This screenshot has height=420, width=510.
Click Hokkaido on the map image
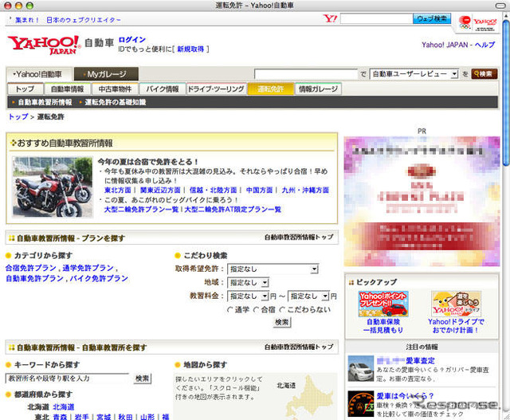click(x=309, y=395)
